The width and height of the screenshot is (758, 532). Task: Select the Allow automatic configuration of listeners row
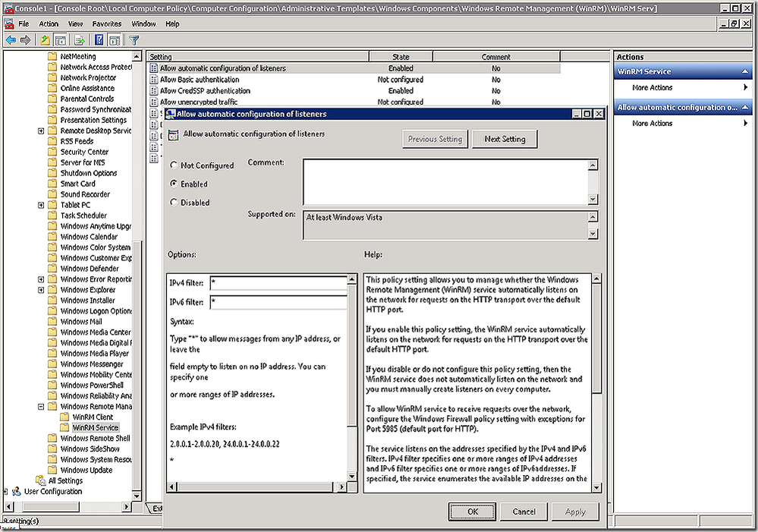354,68
